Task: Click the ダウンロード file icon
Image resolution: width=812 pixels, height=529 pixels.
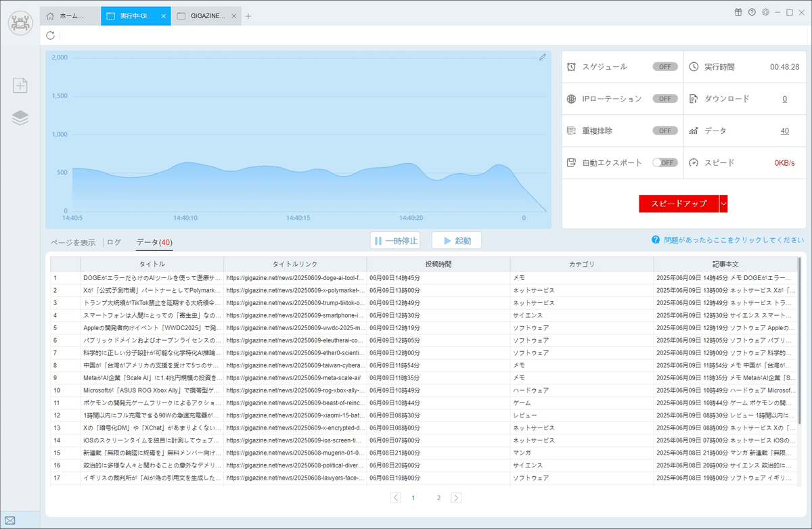Action: 694,99
